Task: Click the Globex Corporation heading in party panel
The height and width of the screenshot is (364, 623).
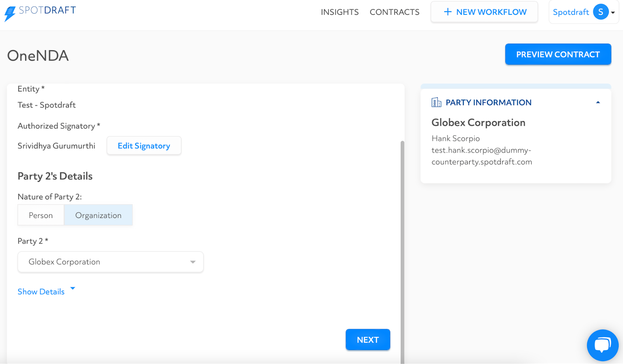Action: 478,123
